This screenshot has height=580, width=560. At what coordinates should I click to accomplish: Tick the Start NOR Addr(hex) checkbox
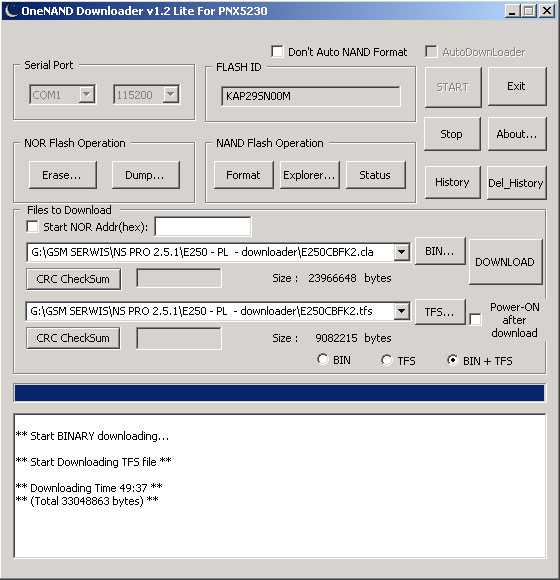pos(33,226)
